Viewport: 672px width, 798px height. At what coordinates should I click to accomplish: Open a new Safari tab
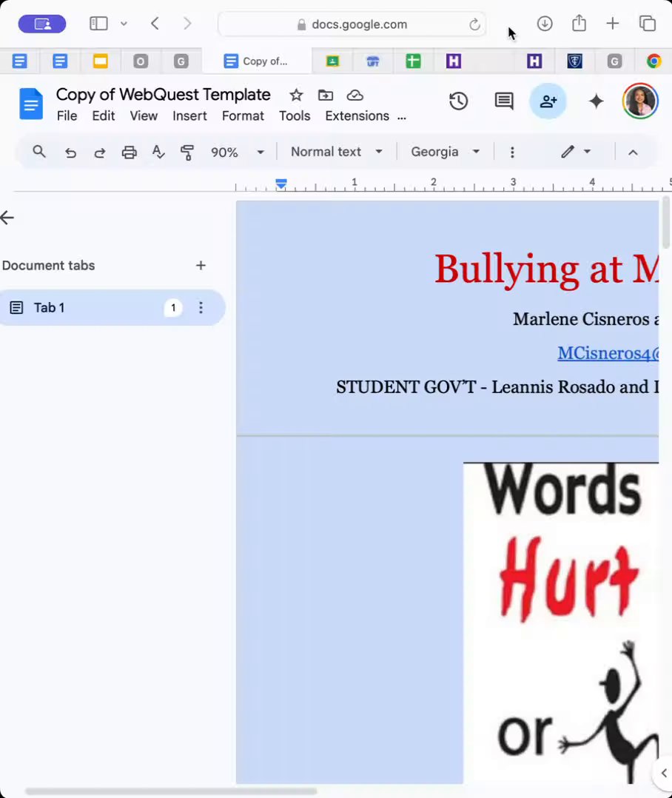pyautogui.click(x=613, y=24)
